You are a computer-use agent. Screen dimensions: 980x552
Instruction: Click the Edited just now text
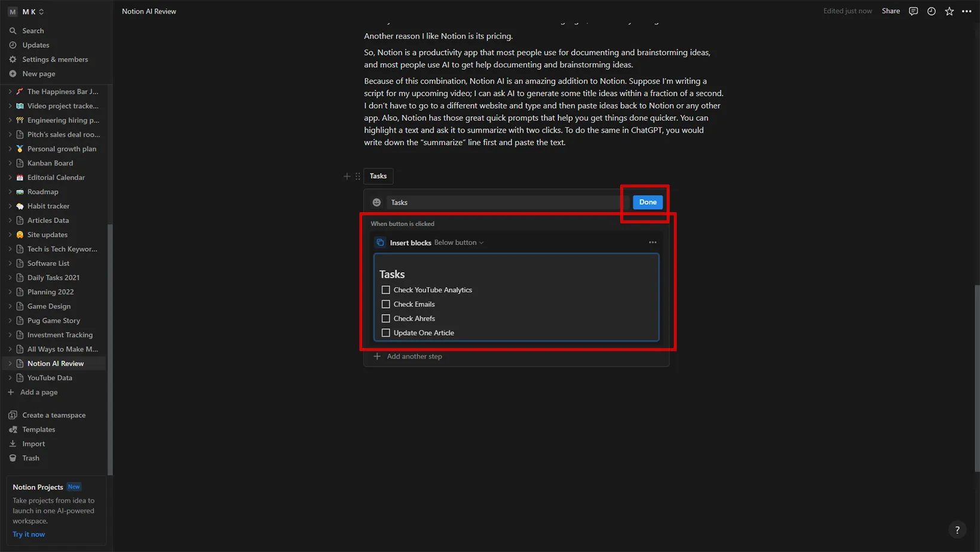point(847,11)
